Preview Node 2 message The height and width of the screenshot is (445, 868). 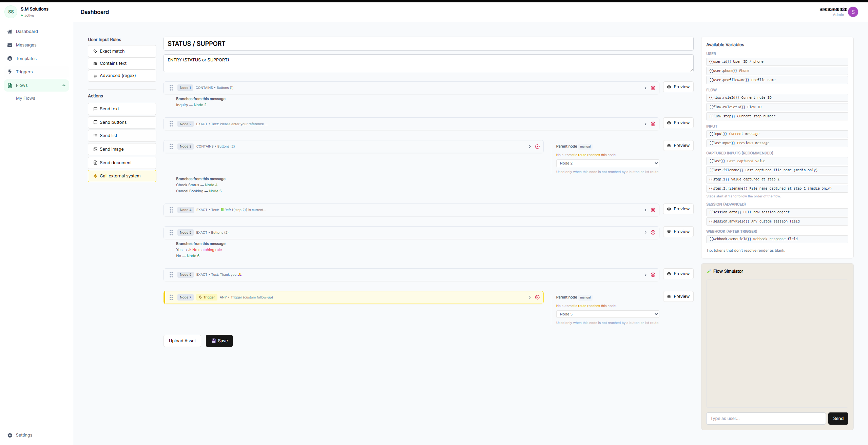(678, 123)
